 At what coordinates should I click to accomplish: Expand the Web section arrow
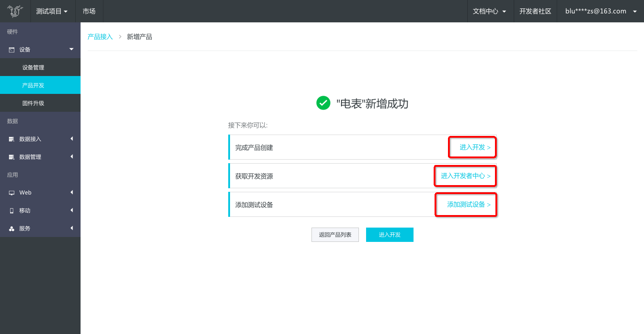point(72,192)
